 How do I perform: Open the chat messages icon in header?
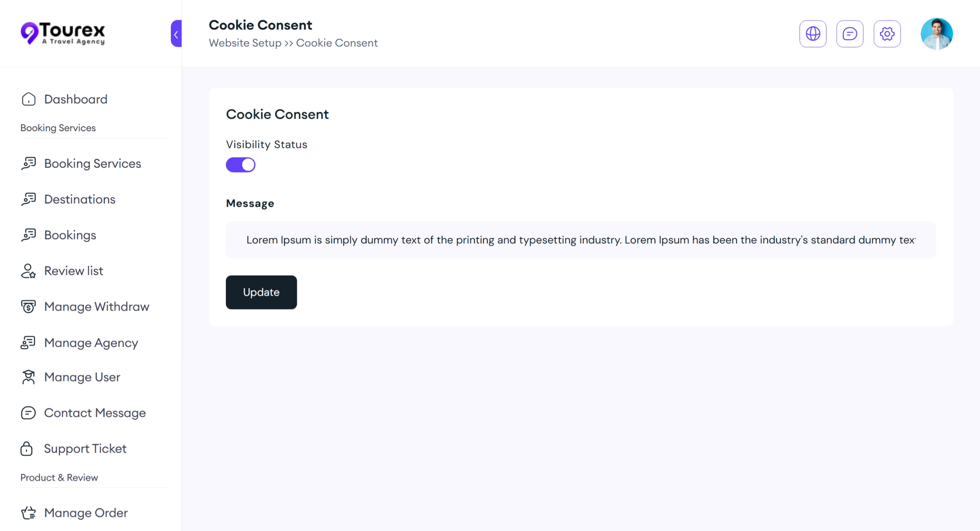[x=850, y=34]
